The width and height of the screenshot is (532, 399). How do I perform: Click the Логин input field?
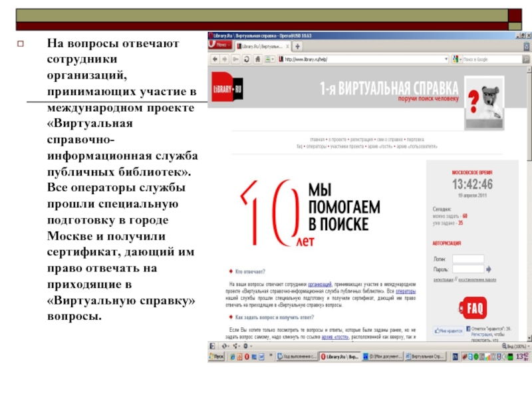468,259
